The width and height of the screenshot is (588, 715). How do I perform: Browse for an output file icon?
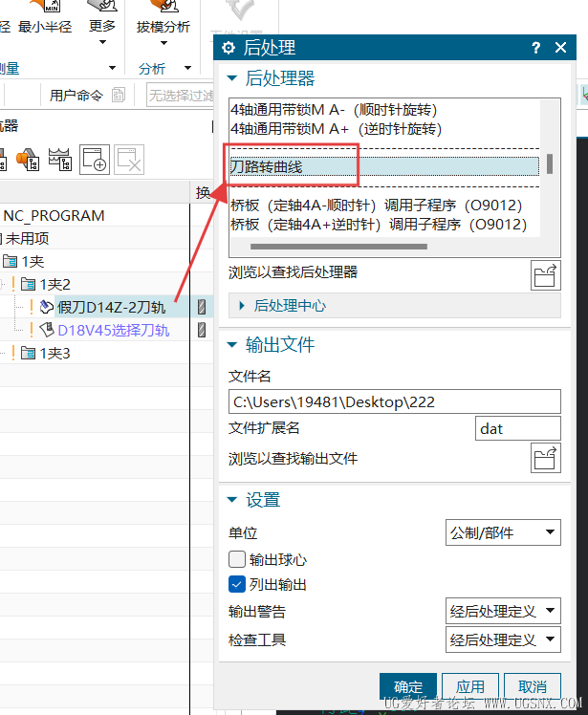point(546,458)
